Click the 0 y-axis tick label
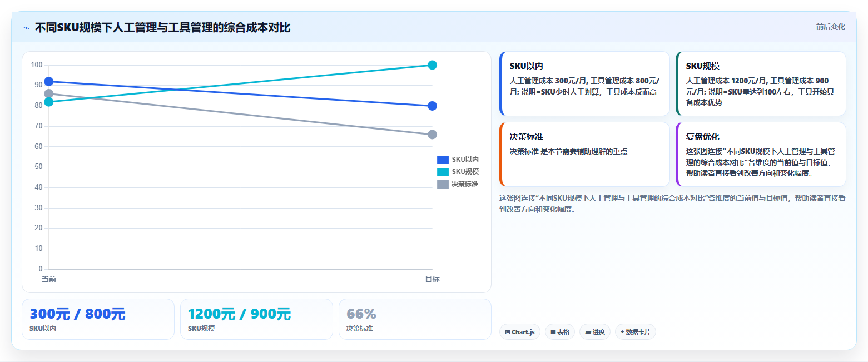The width and height of the screenshot is (868, 362). tap(40, 269)
